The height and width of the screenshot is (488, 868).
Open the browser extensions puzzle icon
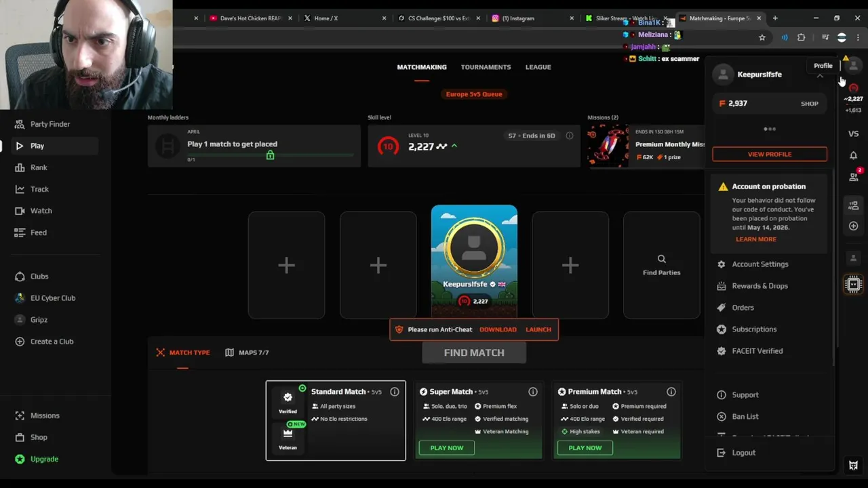point(801,37)
